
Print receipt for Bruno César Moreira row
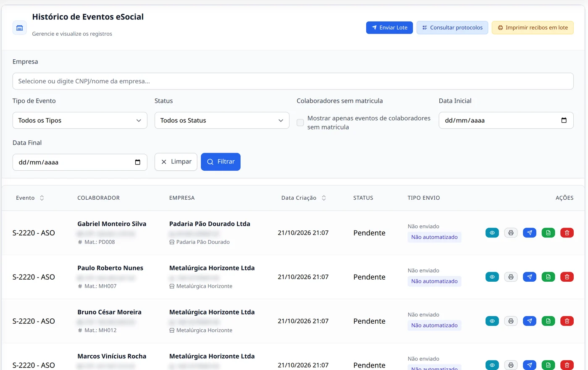point(511,321)
